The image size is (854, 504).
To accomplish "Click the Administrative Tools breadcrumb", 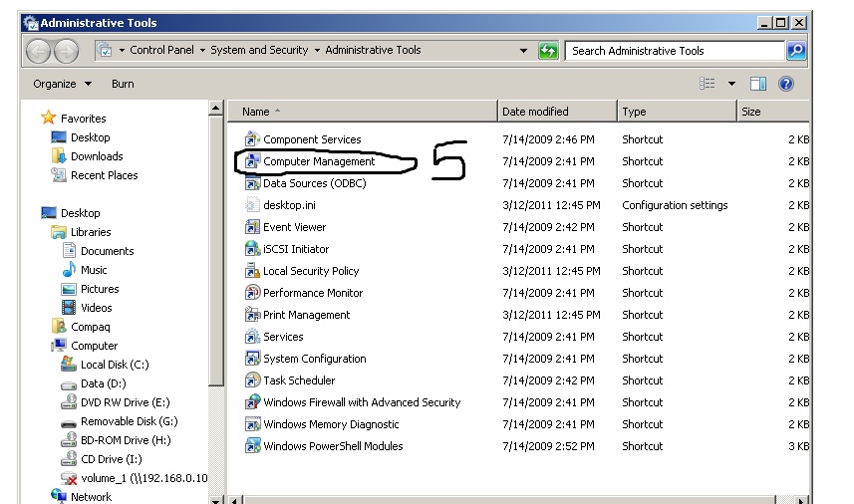I will pos(373,50).
